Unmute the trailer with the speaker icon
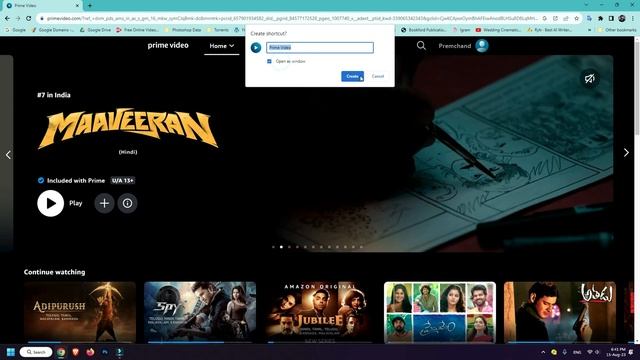 coord(590,78)
